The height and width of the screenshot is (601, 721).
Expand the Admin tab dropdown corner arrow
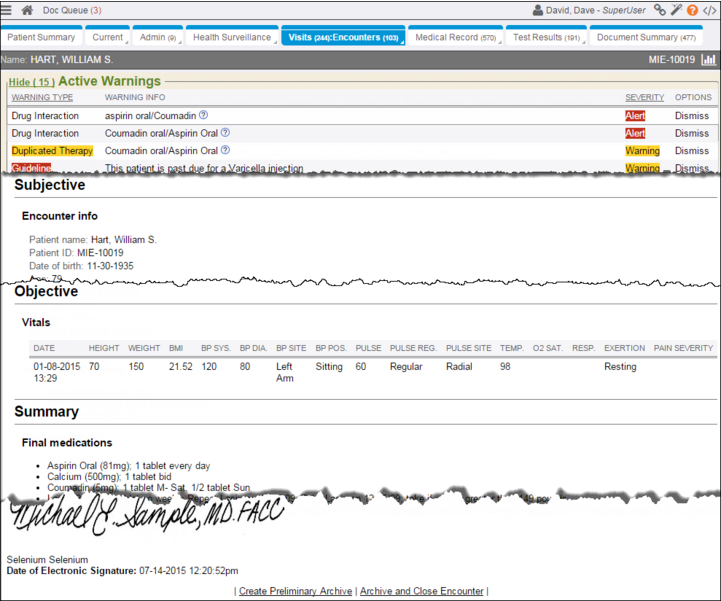[180, 43]
